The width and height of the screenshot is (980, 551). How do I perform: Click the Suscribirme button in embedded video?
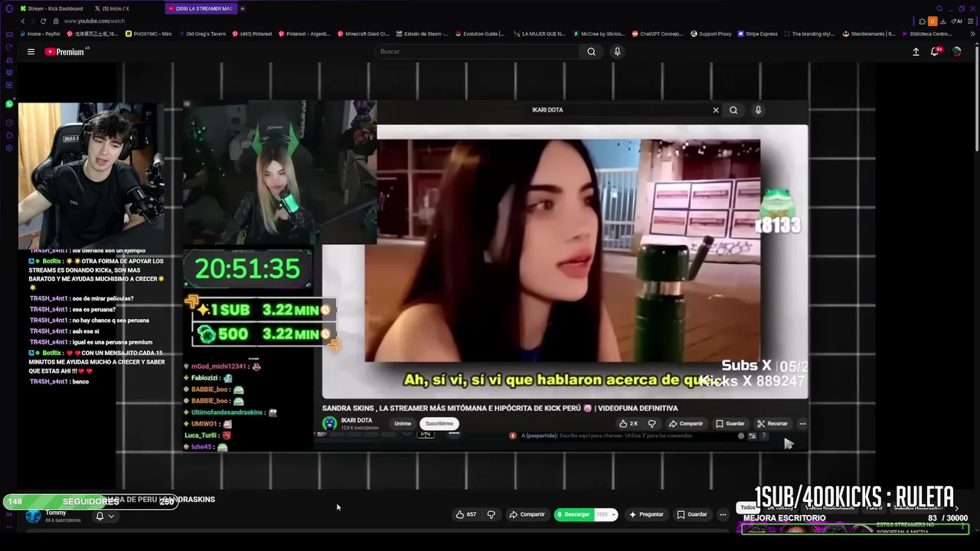pos(439,423)
